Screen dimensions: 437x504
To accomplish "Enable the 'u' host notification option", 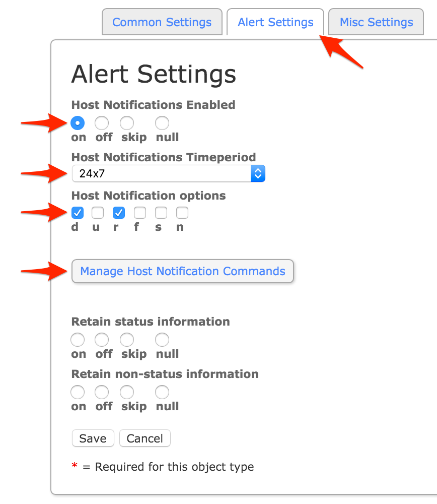I will [x=98, y=213].
